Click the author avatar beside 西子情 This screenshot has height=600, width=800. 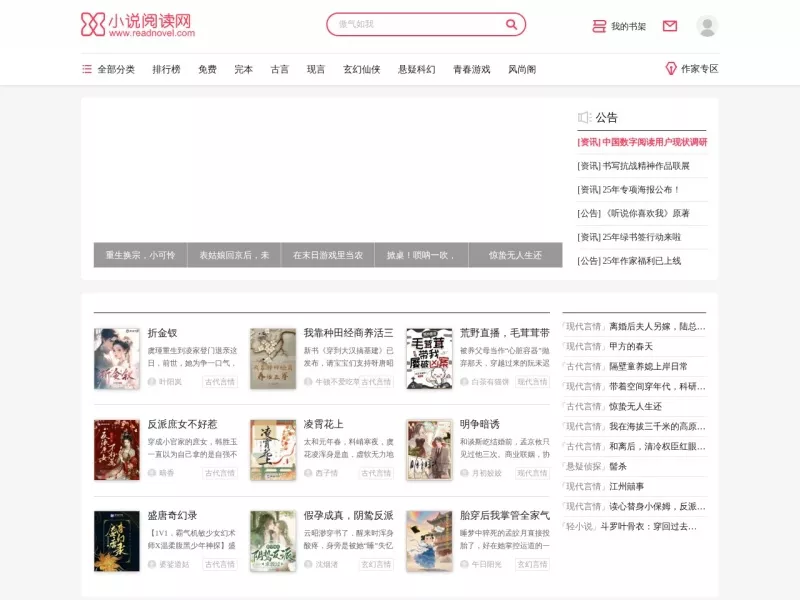[x=308, y=473]
